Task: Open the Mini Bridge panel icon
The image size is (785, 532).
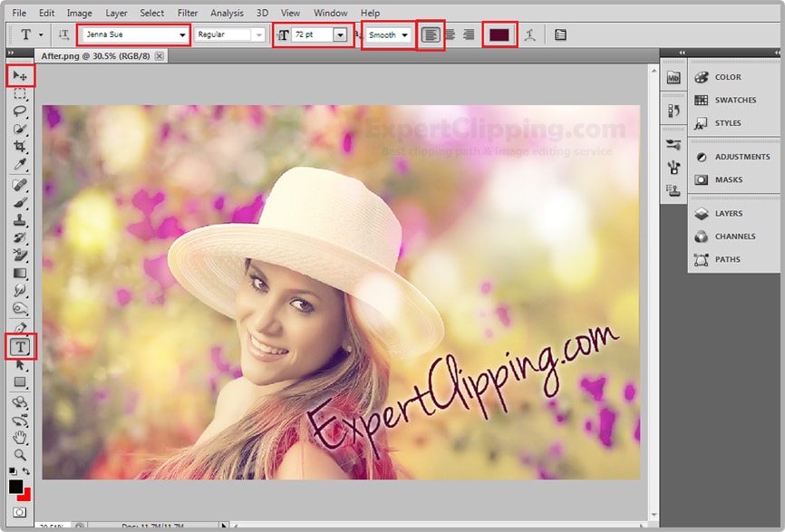Action: tap(674, 78)
